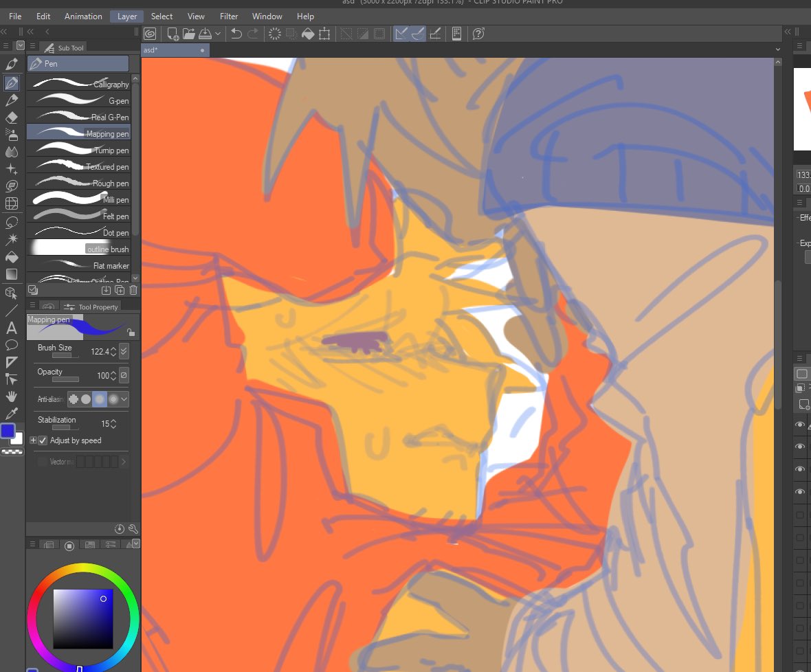
Task: Open Opacity dynamics settings button
Action: [x=124, y=375]
